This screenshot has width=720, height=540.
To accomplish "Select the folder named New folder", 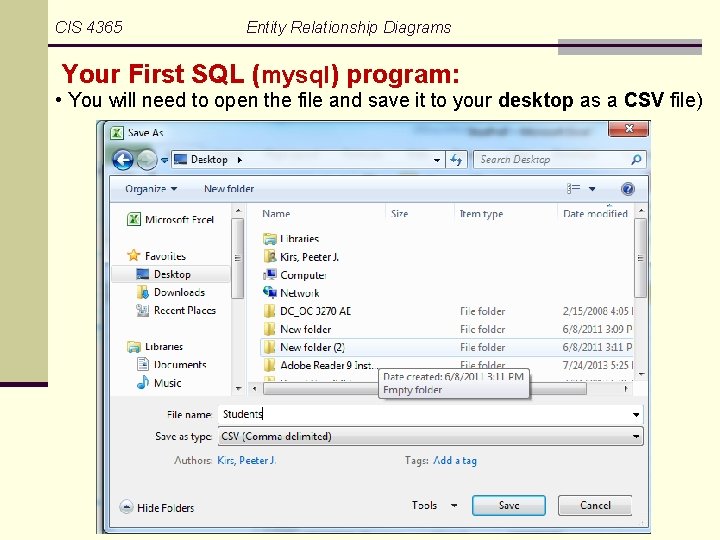I will 297,329.
